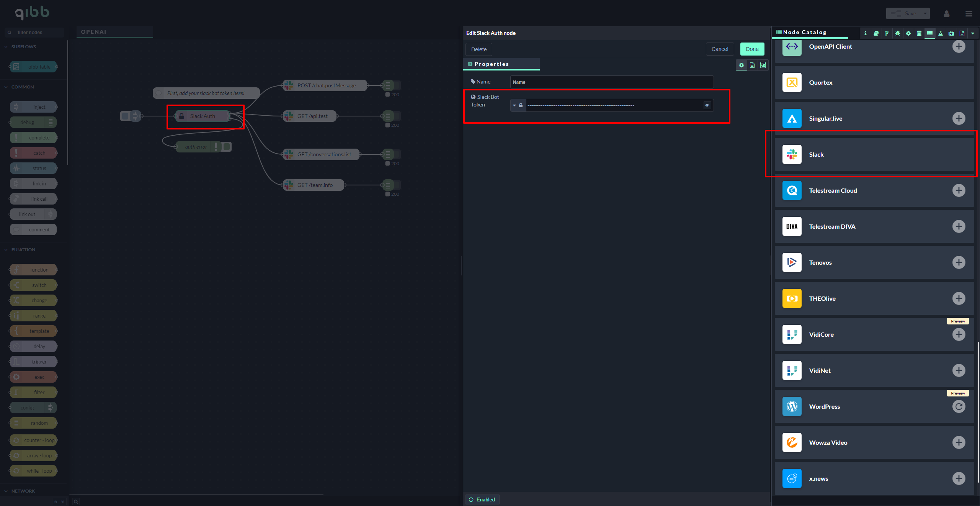The image size is (980, 506).
Task: Open the document sidebar icon
Action: (x=962, y=33)
